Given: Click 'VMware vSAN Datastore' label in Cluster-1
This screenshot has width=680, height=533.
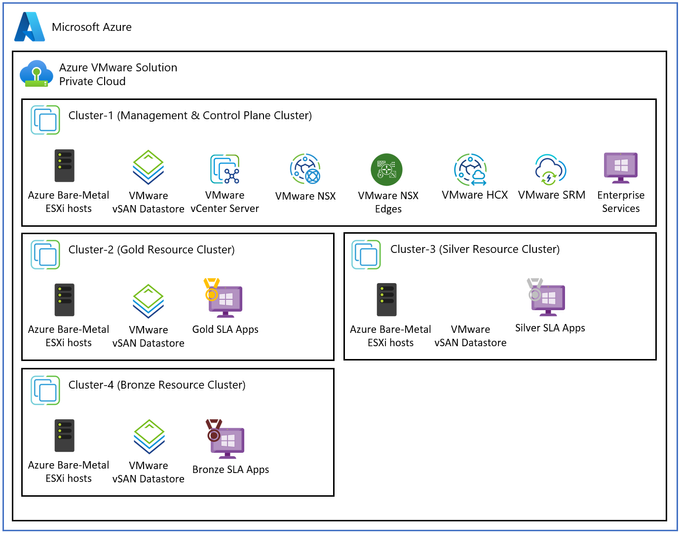Looking at the screenshot, I should coord(148,202).
